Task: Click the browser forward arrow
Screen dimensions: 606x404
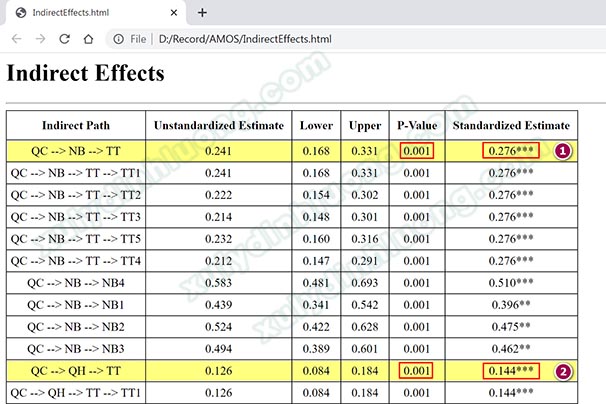Action: [40, 39]
